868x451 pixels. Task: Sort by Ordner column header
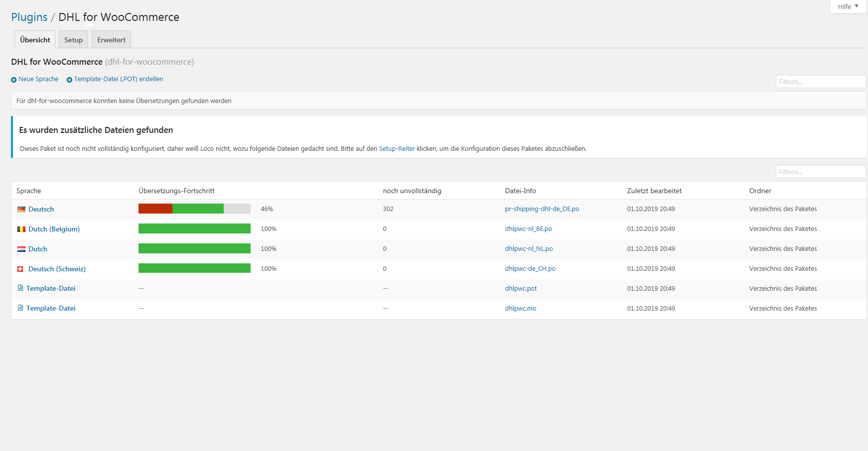click(x=760, y=191)
